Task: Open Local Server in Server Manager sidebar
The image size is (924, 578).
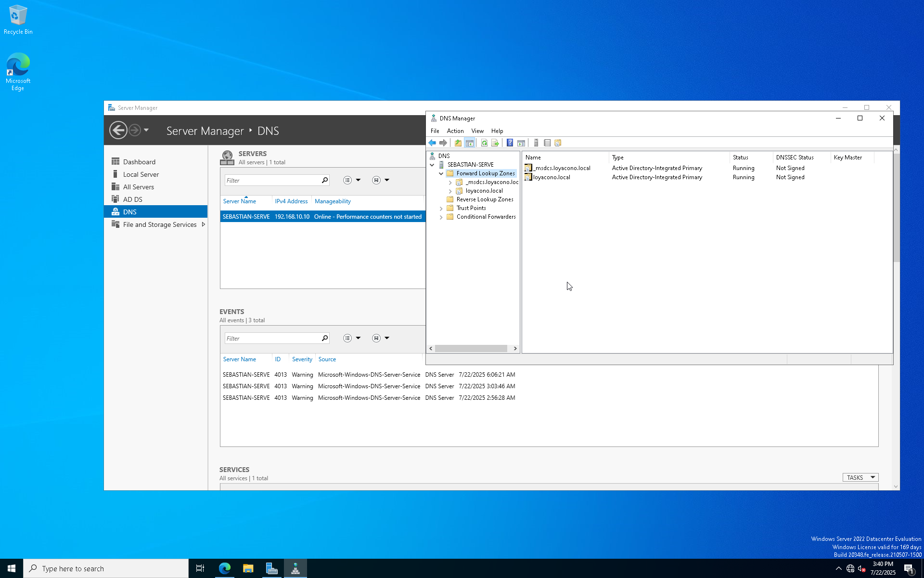Action: point(141,174)
